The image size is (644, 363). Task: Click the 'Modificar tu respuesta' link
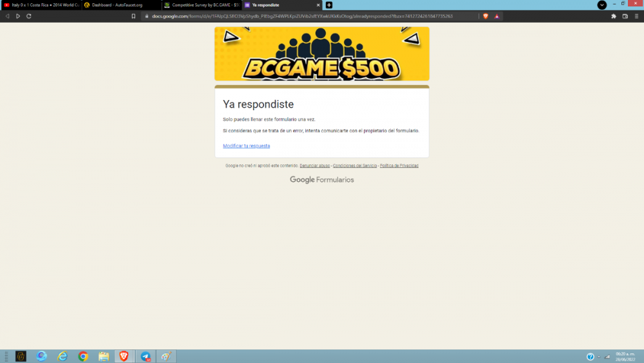click(x=246, y=146)
